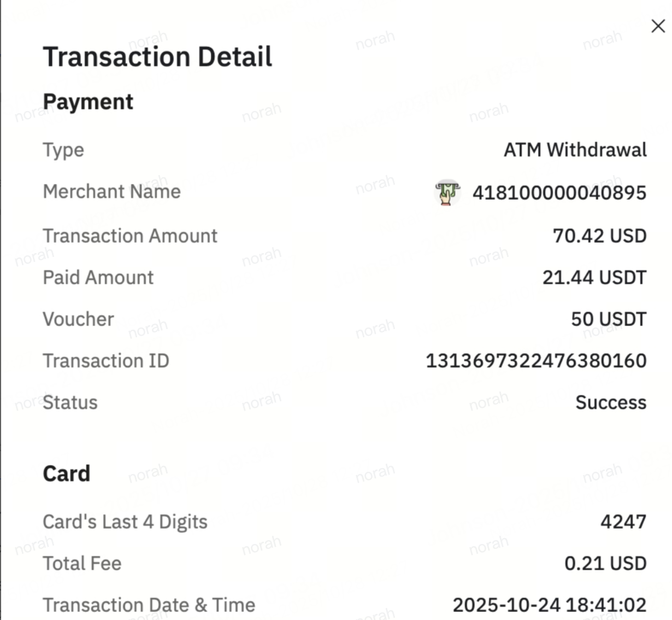Viewport: 672px width, 620px height.
Task: Close the Transaction Detail dialog
Action: tap(658, 26)
